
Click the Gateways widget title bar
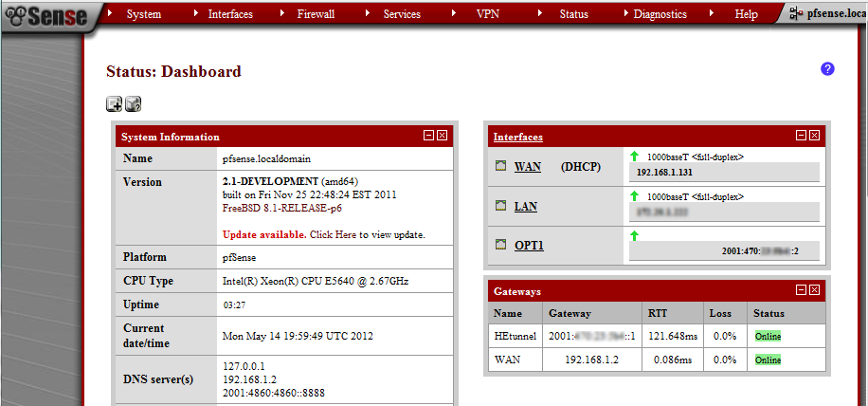tap(657, 291)
